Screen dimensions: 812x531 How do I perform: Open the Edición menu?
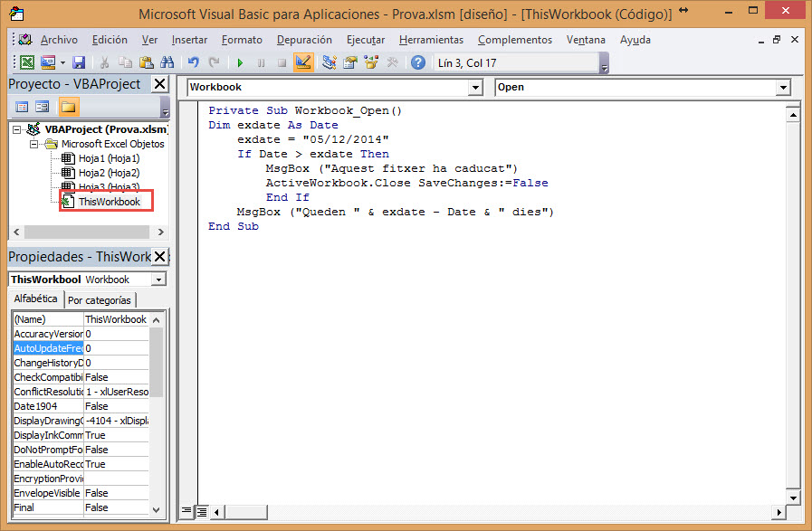[x=110, y=40]
